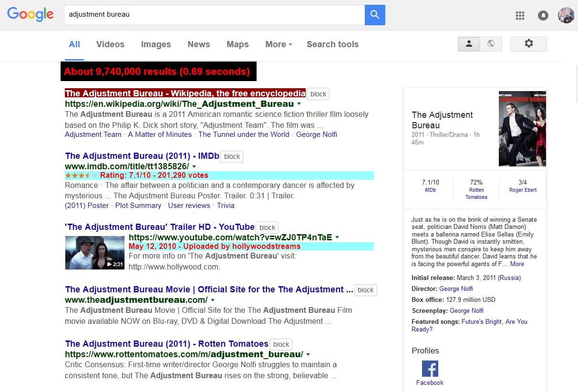Open Director George Nolfi link
The width and height of the screenshot is (578, 392).
point(456,289)
